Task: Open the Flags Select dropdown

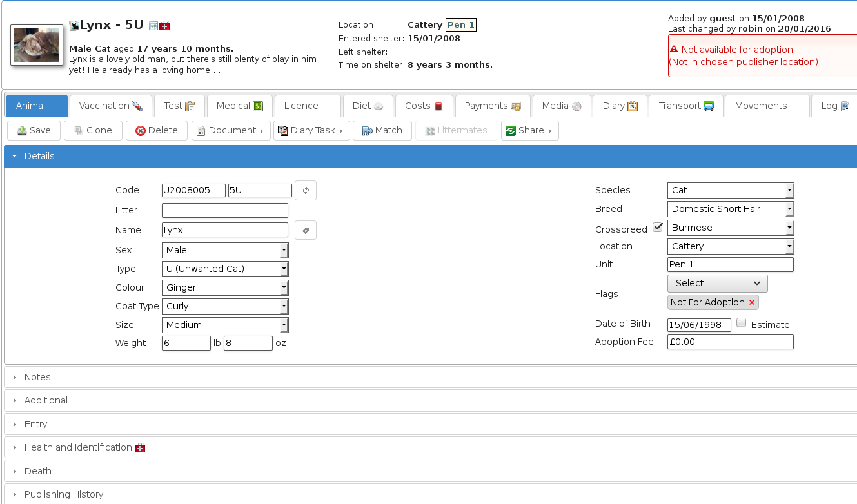Action: click(x=717, y=283)
